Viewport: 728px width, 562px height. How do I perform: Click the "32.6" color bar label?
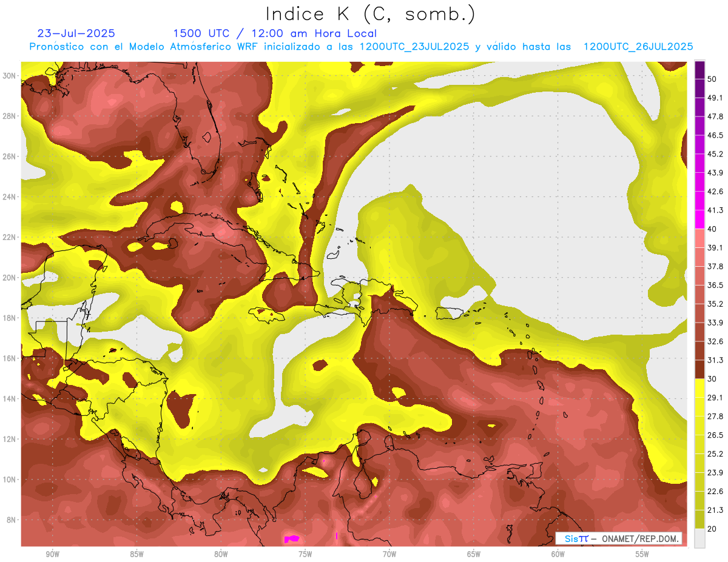coord(715,341)
